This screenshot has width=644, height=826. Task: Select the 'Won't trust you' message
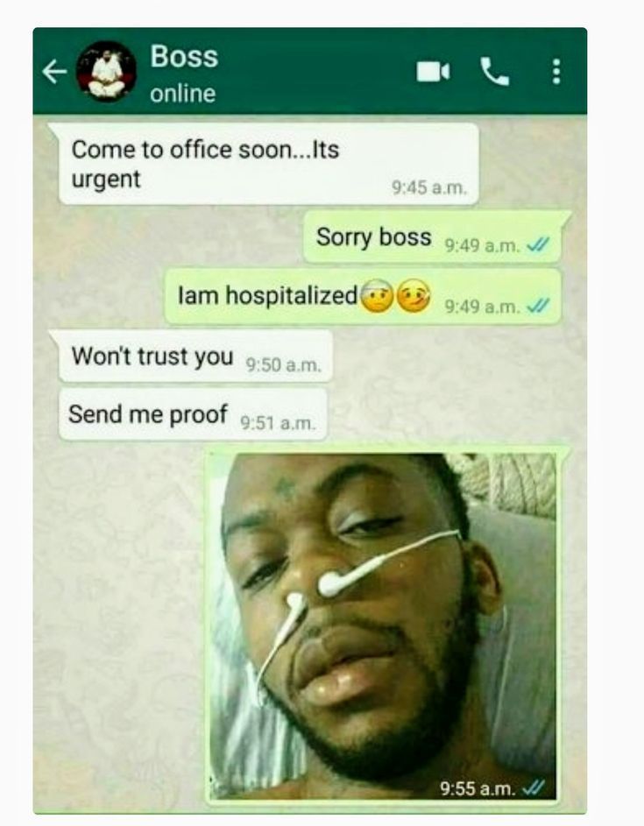pyautogui.click(x=195, y=357)
